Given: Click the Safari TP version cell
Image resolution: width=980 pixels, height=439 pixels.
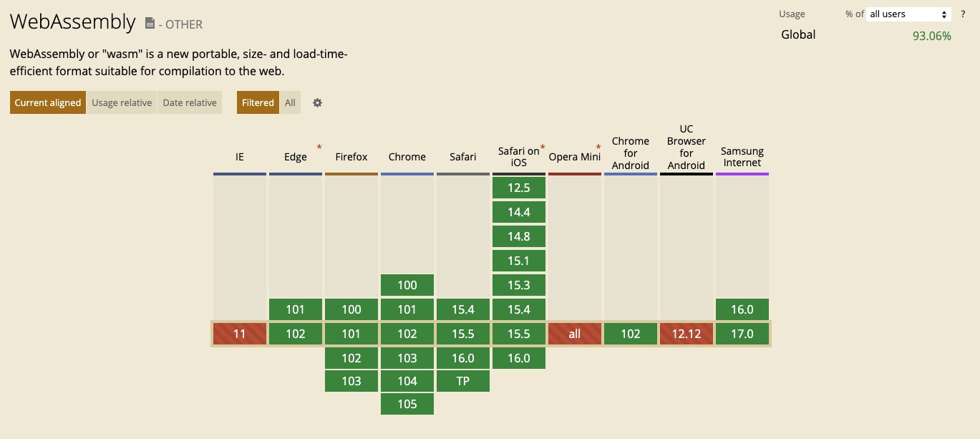Looking at the screenshot, I should 463,381.
